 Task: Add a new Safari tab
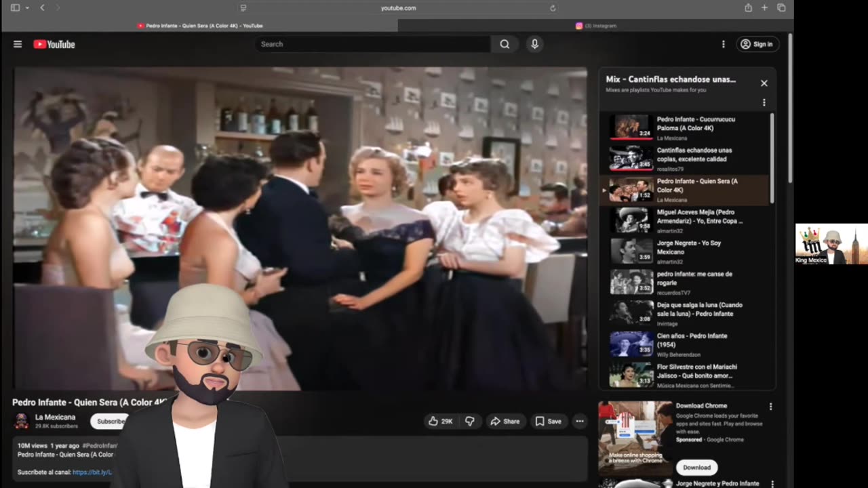(764, 8)
